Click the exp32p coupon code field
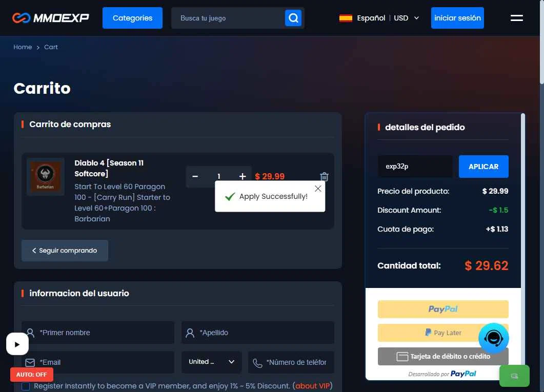 point(415,167)
